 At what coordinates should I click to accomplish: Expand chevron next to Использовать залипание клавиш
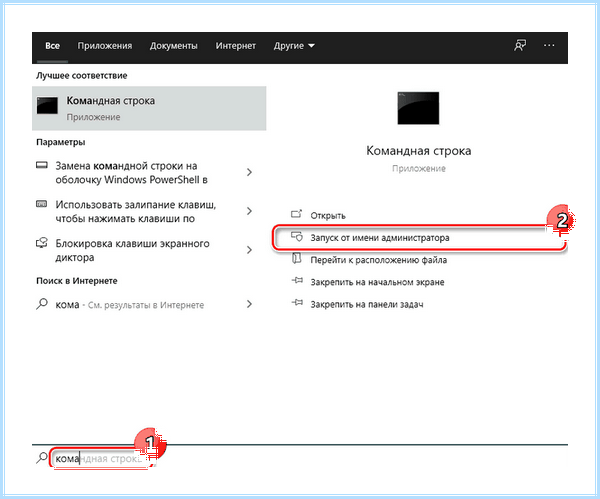click(249, 211)
